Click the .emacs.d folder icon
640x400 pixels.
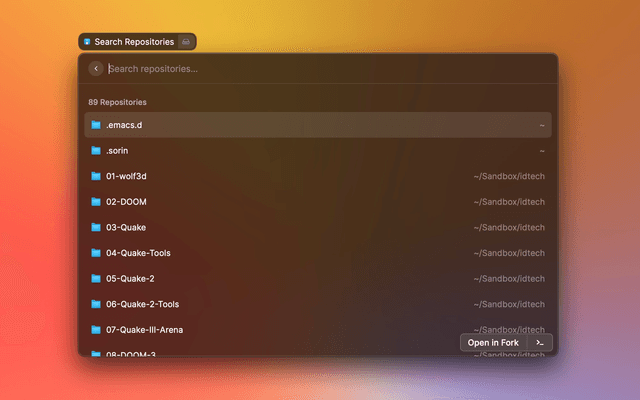pos(96,125)
